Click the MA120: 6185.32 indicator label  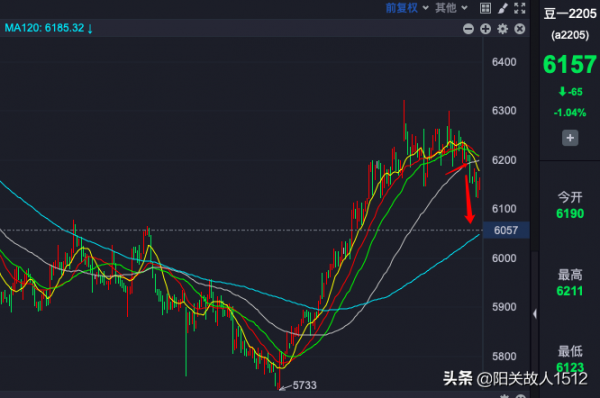pyautogui.click(x=48, y=28)
